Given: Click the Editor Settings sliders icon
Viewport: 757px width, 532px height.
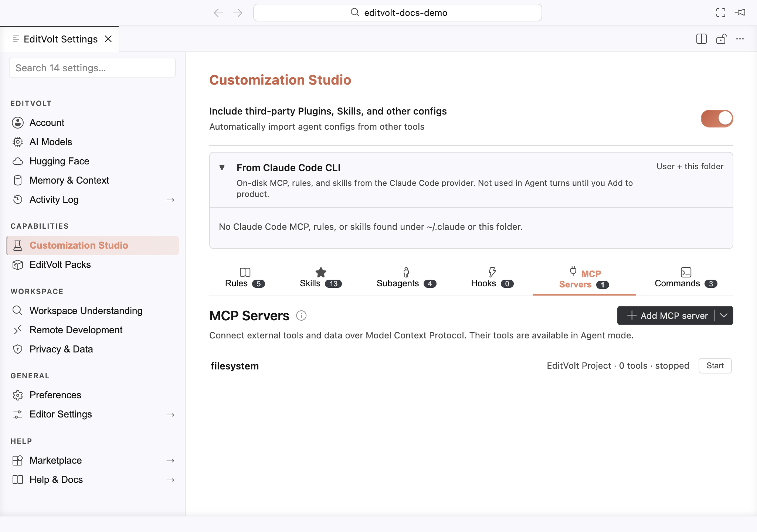Looking at the screenshot, I should pos(18,414).
